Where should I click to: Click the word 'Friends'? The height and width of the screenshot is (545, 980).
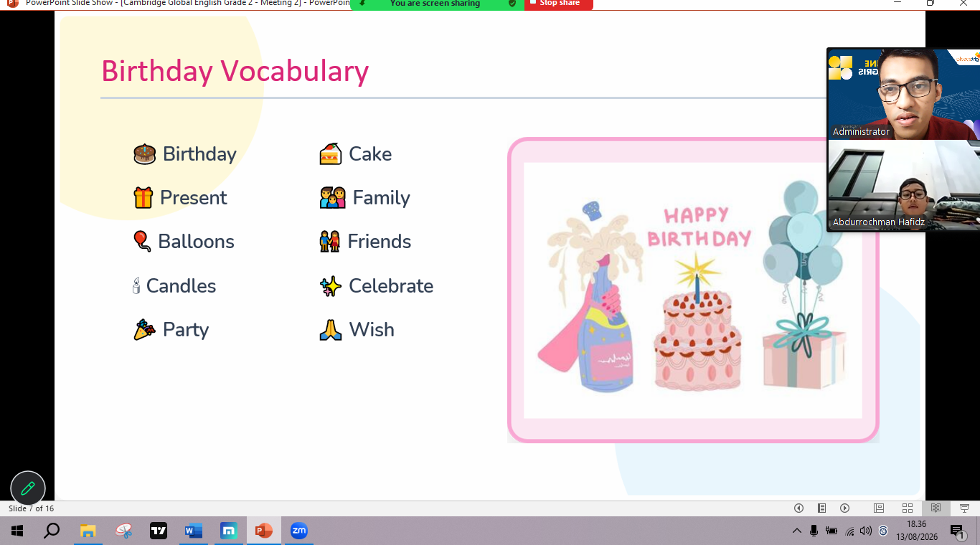[x=380, y=242]
